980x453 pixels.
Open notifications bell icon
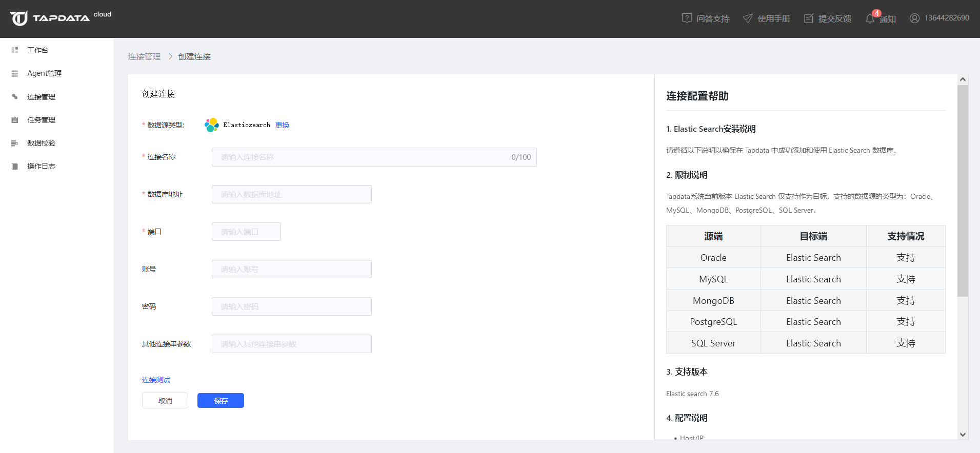(870, 19)
